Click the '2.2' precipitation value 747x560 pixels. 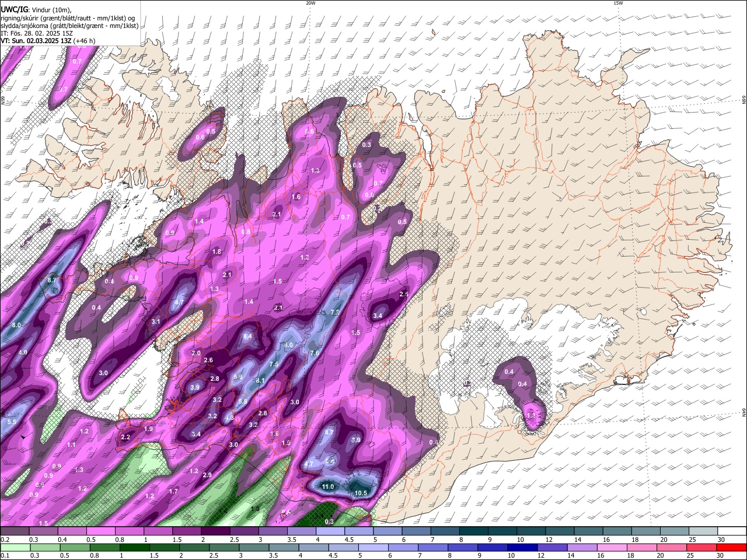pyautogui.click(x=125, y=437)
